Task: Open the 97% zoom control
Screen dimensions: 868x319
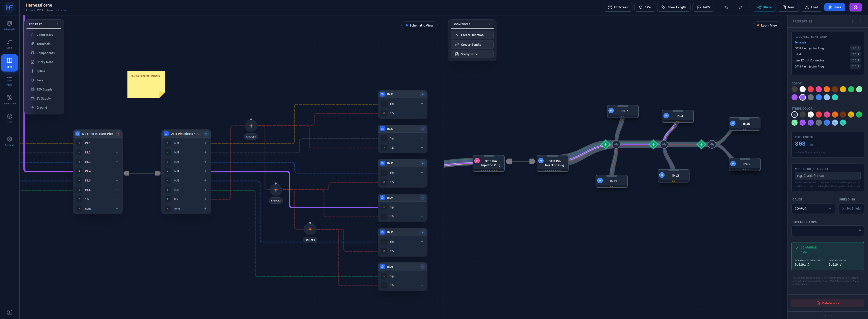Action: pos(645,7)
